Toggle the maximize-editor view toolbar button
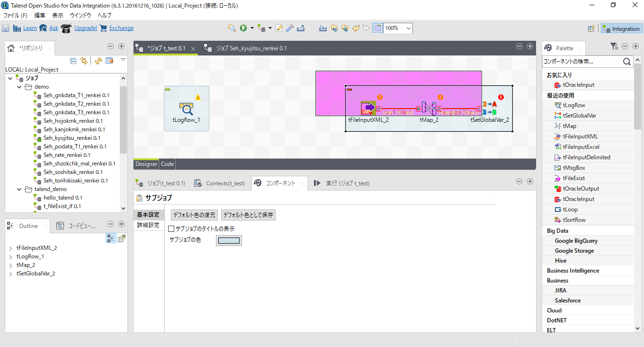Image resolution: width=644 pixels, height=347 pixels. click(x=377, y=28)
